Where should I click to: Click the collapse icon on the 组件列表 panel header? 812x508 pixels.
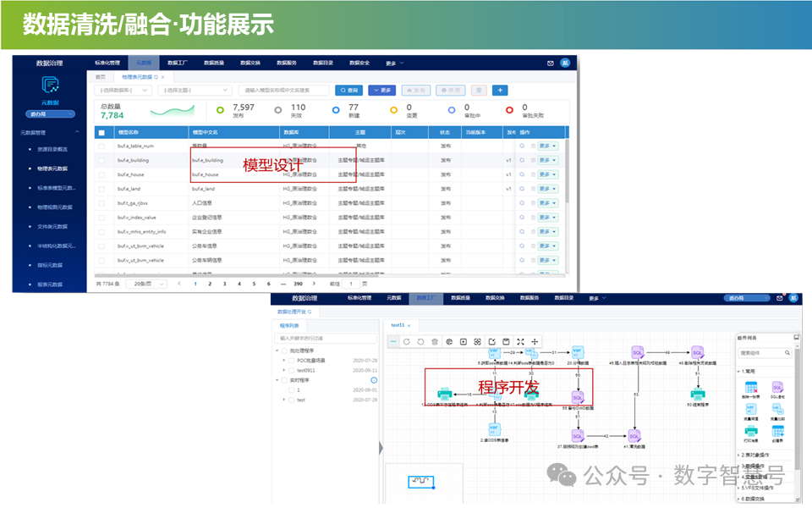click(x=797, y=338)
